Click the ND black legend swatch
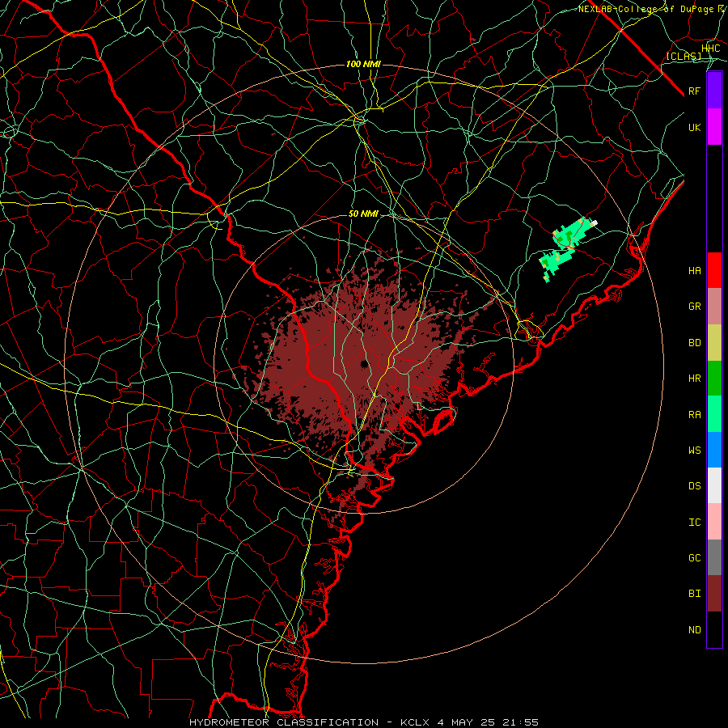 (714, 629)
